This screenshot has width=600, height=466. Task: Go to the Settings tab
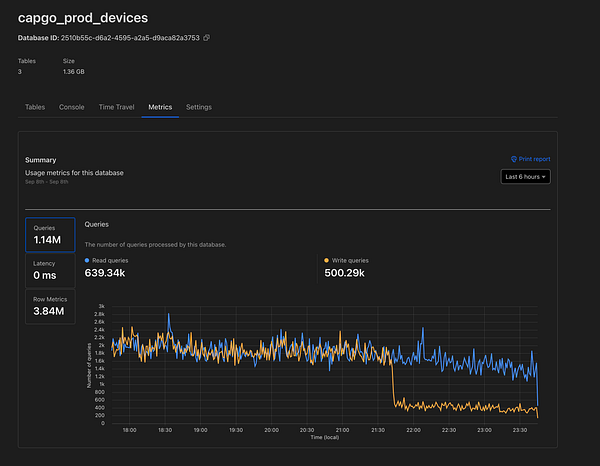pyautogui.click(x=199, y=107)
